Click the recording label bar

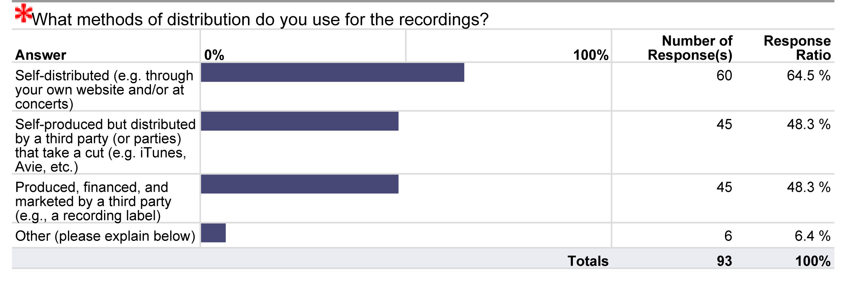(x=300, y=184)
